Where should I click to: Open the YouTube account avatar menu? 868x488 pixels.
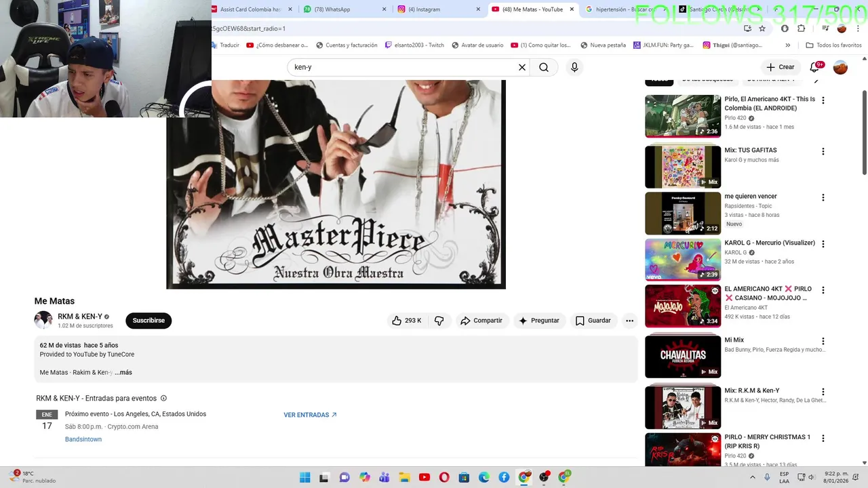tap(840, 67)
